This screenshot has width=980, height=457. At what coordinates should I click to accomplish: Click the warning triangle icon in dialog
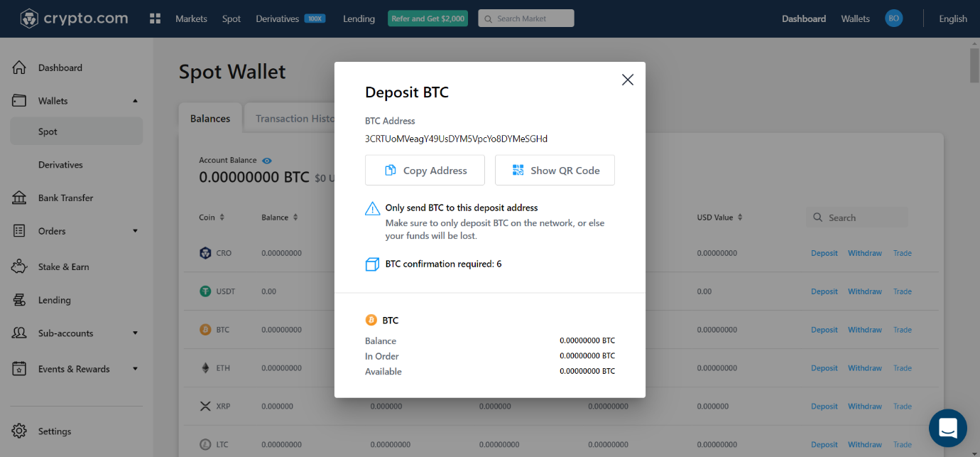tap(372, 208)
